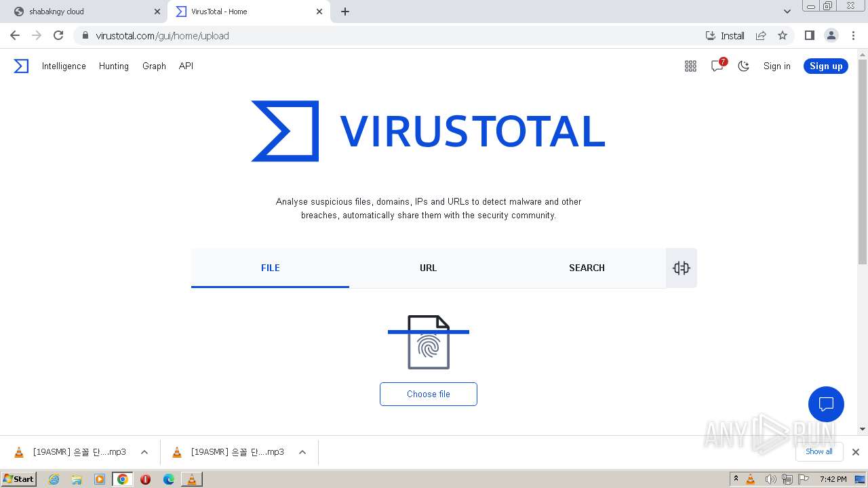Close the shabakngy cloud tab
868x488 pixels.
157,12
